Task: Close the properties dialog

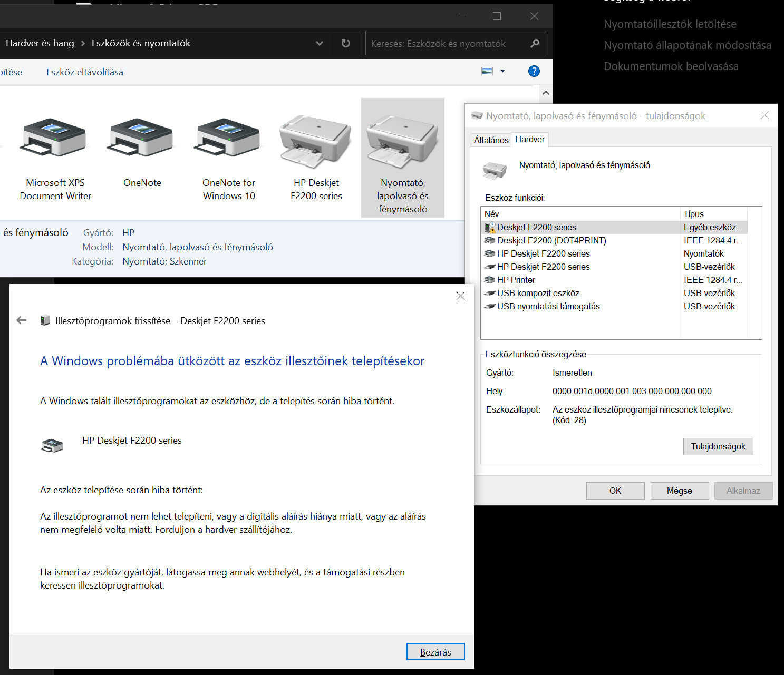Action: (764, 115)
